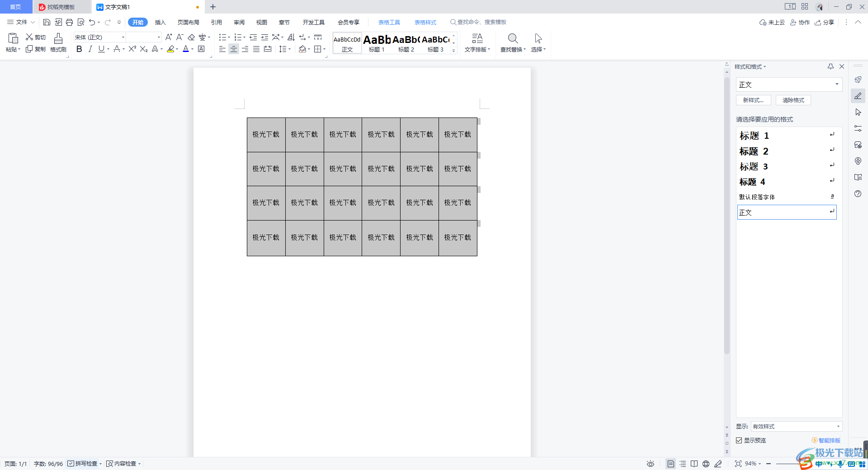Align text left
Viewport: 868px width, 470px height.
coord(222,49)
